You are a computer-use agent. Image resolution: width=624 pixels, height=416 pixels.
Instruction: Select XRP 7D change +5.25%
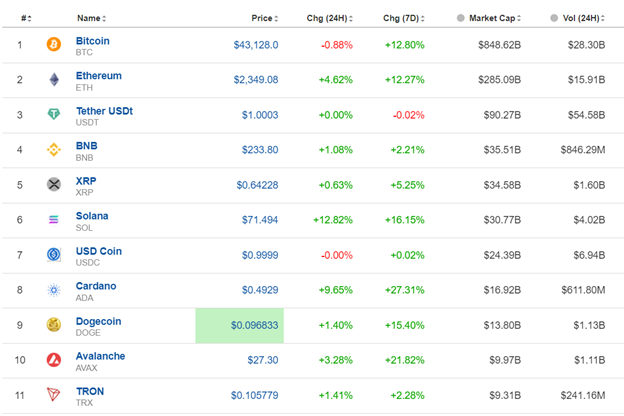[x=407, y=185]
